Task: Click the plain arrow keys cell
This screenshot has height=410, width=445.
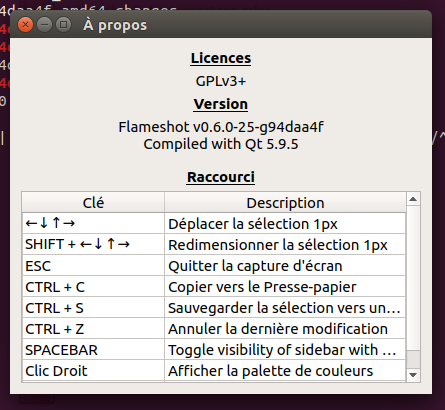Action: coord(93,223)
